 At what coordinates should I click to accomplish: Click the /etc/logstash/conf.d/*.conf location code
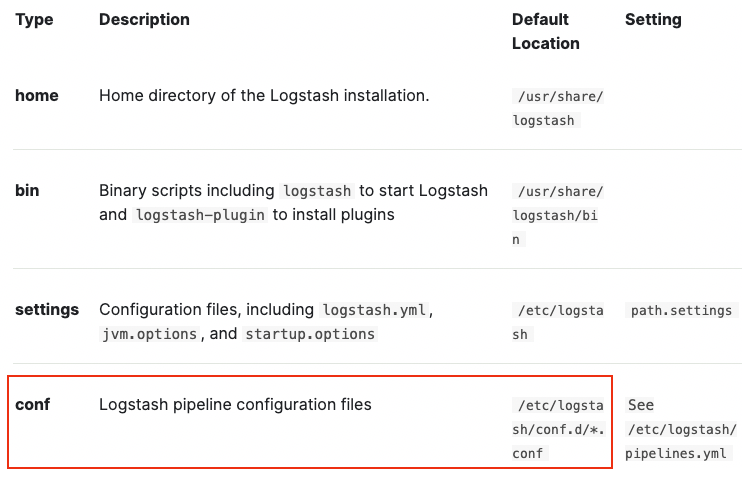[558, 429]
